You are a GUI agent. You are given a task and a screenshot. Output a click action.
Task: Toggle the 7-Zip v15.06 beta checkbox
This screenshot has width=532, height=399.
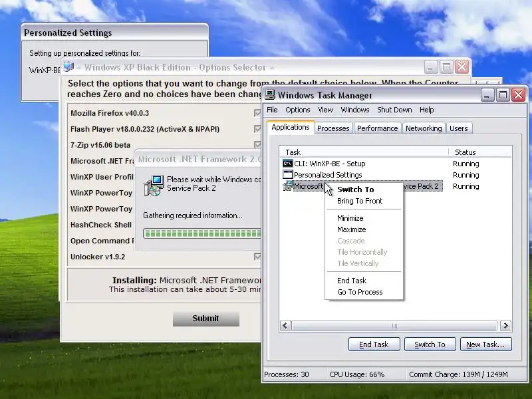(x=257, y=145)
